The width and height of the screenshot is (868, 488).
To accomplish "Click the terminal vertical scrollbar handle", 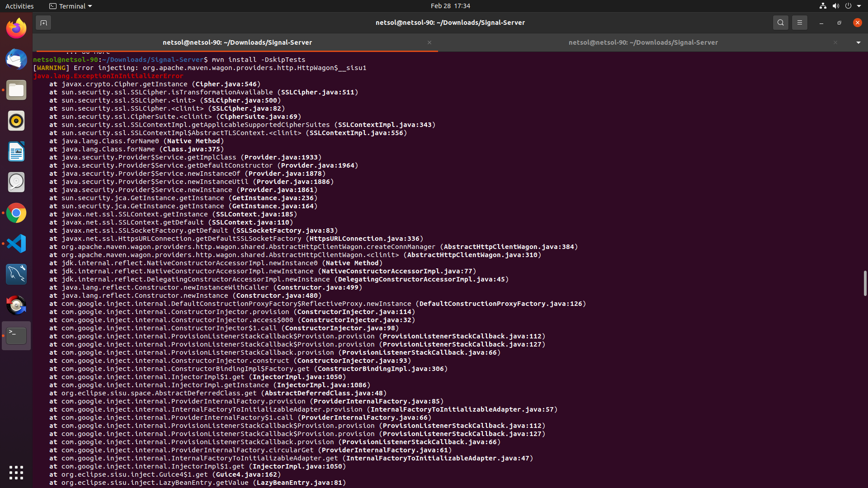I will (865, 283).
